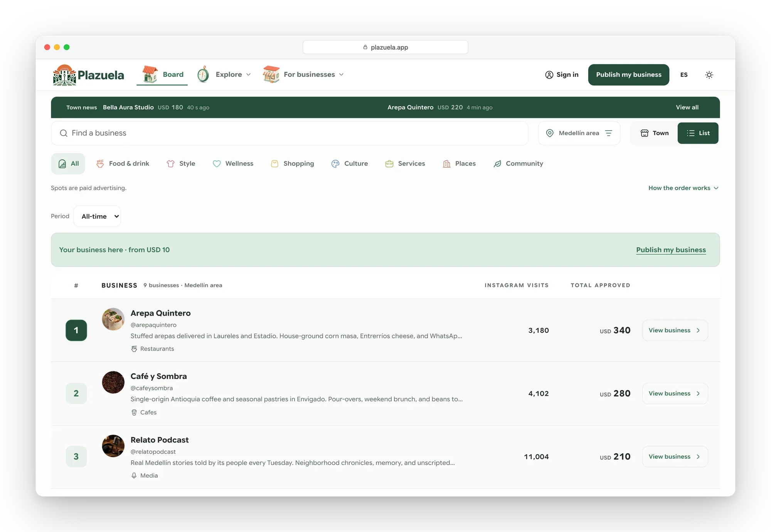This screenshot has height=532, width=771.
Task: View business for Relato Podcast
Action: coord(675,457)
